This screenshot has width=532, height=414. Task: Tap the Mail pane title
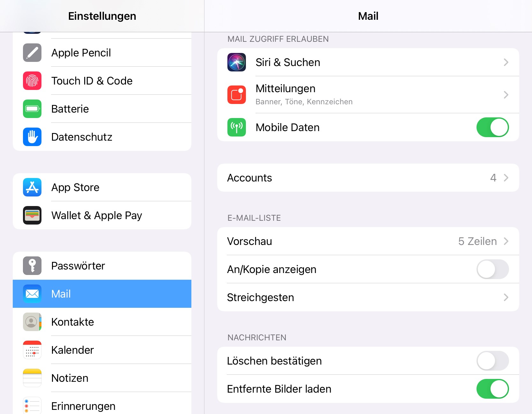click(x=368, y=16)
